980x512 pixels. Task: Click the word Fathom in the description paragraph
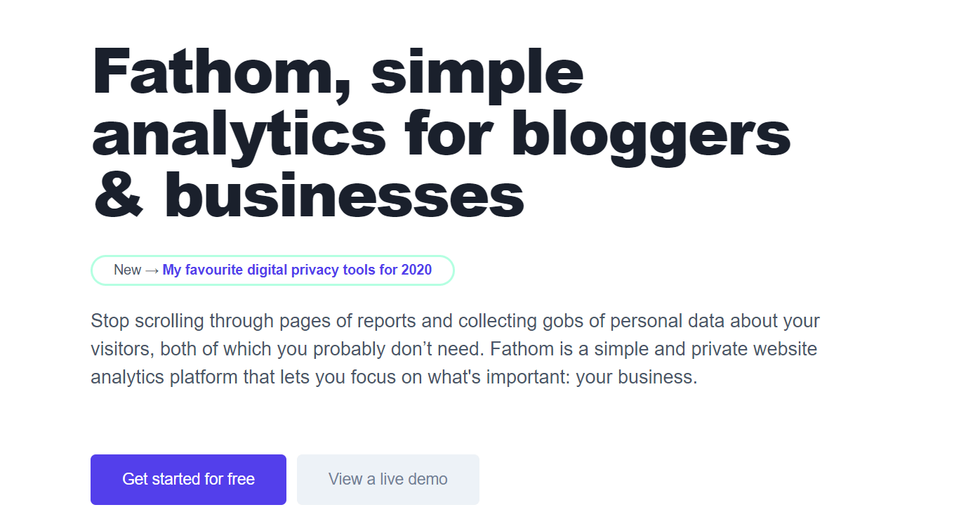pyautogui.click(x=522, y=349)
